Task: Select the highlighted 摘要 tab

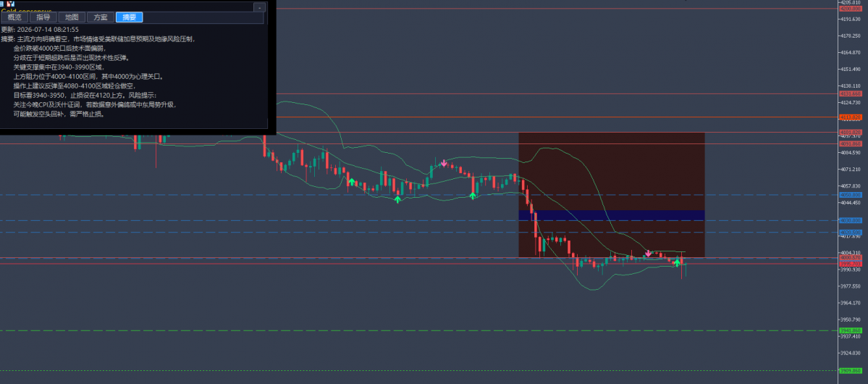Action: (130, 17)
